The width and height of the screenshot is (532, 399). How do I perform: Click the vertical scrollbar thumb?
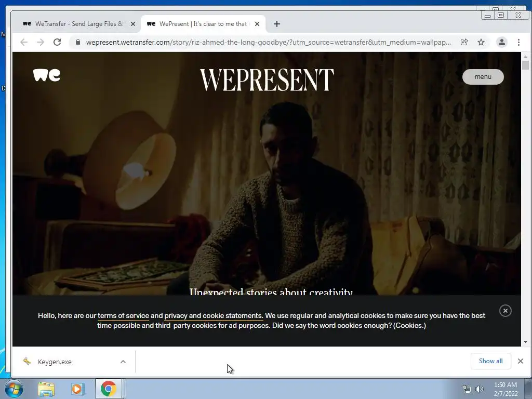[526, 65]
